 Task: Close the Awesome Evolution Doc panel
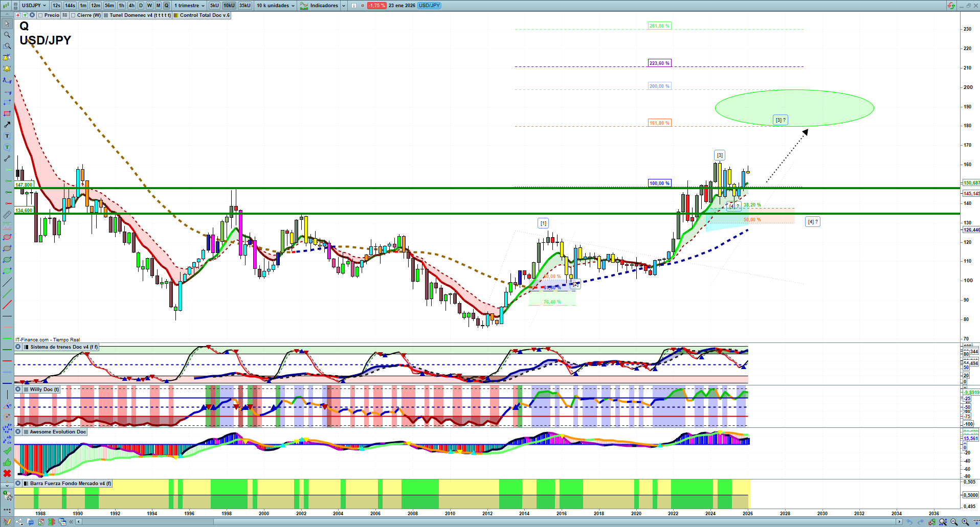18,432
